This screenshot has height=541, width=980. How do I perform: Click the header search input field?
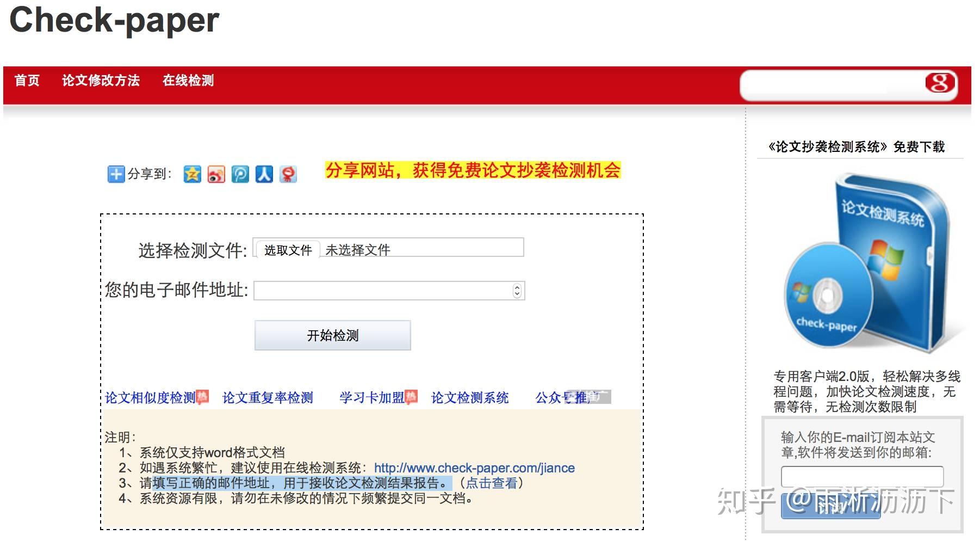point(832,85)
